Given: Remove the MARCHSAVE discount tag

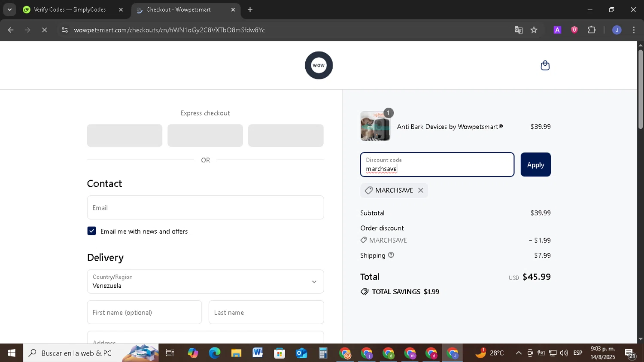Looking at the screenshot, I should point(421,190).
